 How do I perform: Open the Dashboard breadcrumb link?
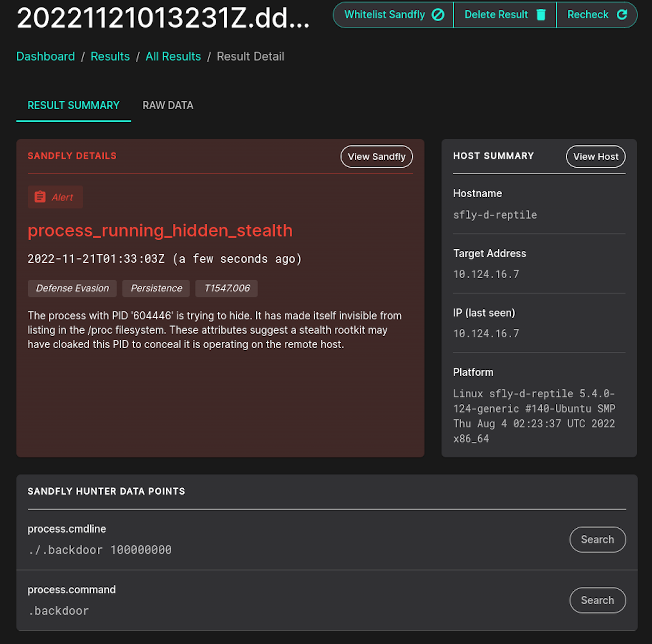[x=46, y=56]
